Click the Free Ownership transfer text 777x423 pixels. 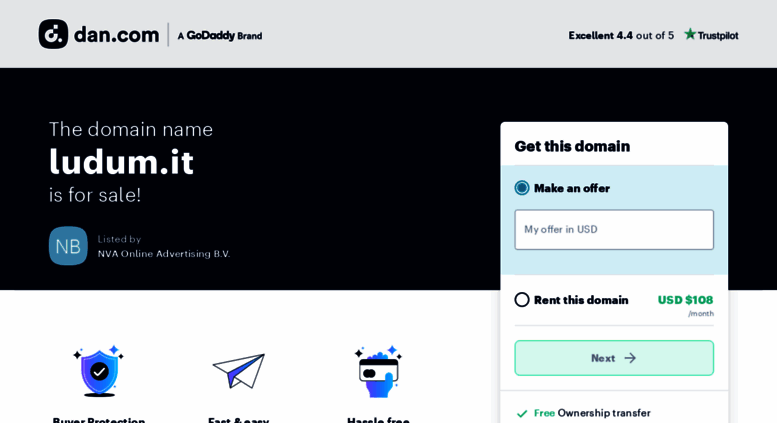[592, 413]
